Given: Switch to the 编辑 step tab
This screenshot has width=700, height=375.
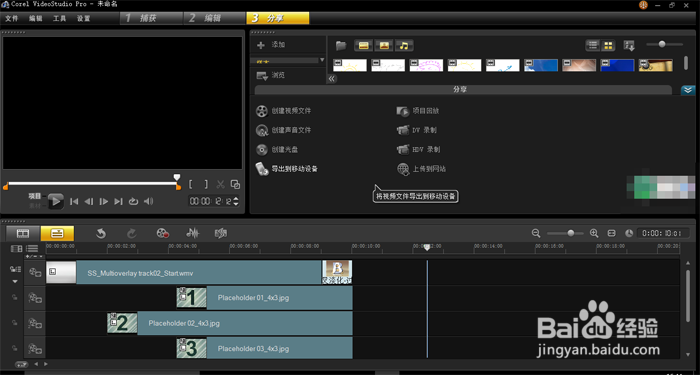Looking at the screenshot, I should pos(215,18).
